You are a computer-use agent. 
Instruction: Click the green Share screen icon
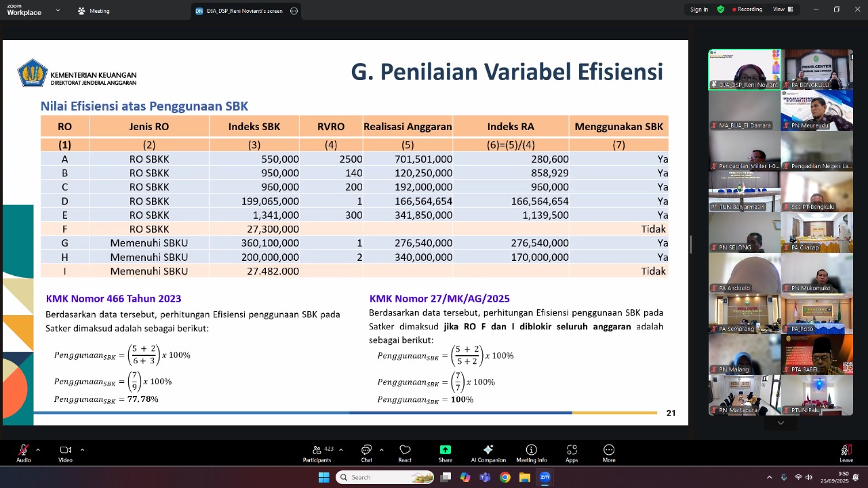pos(445,449)
